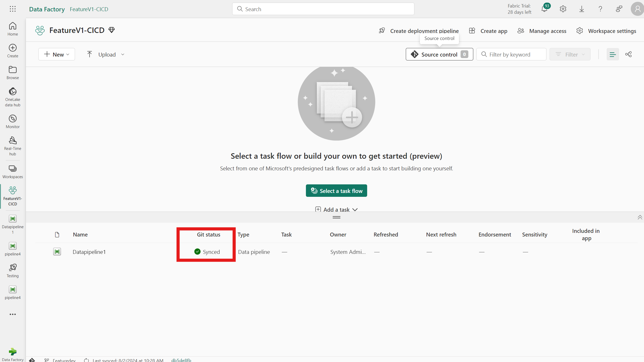Screen dimensions: 644x362
Task: Click Included in app column header
Action: [x=586, y=234]
